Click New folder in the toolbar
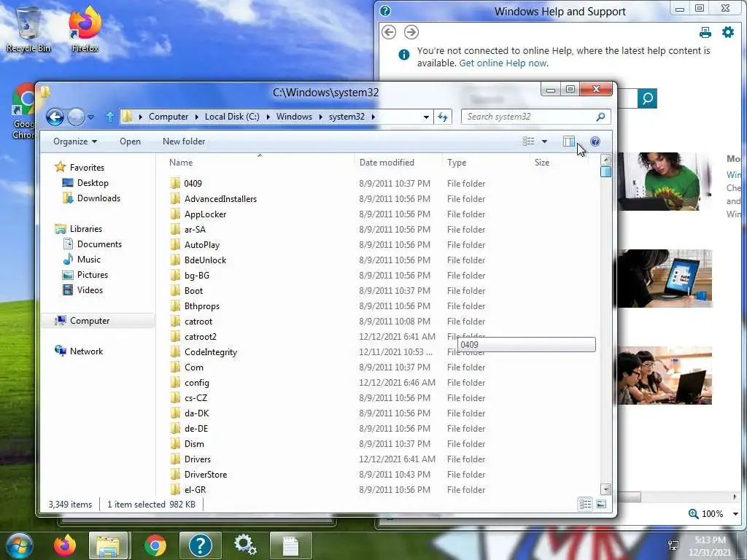This screenshot has width=747, height=560. [184, 141]
